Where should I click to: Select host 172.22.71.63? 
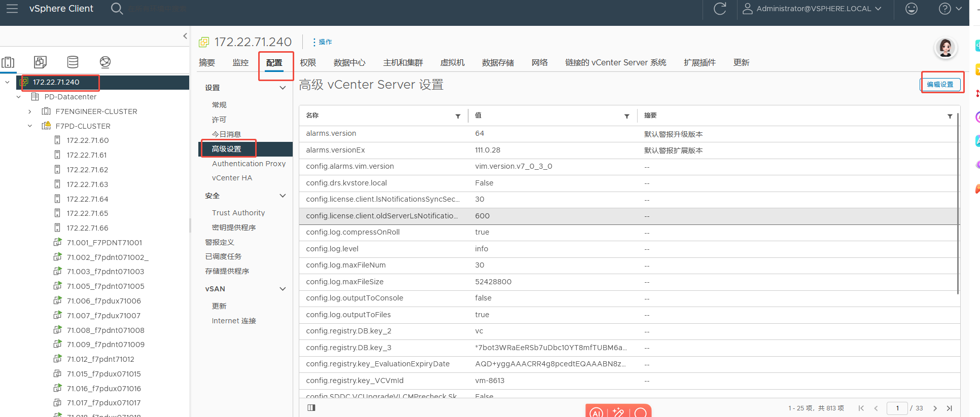point(87,184)
